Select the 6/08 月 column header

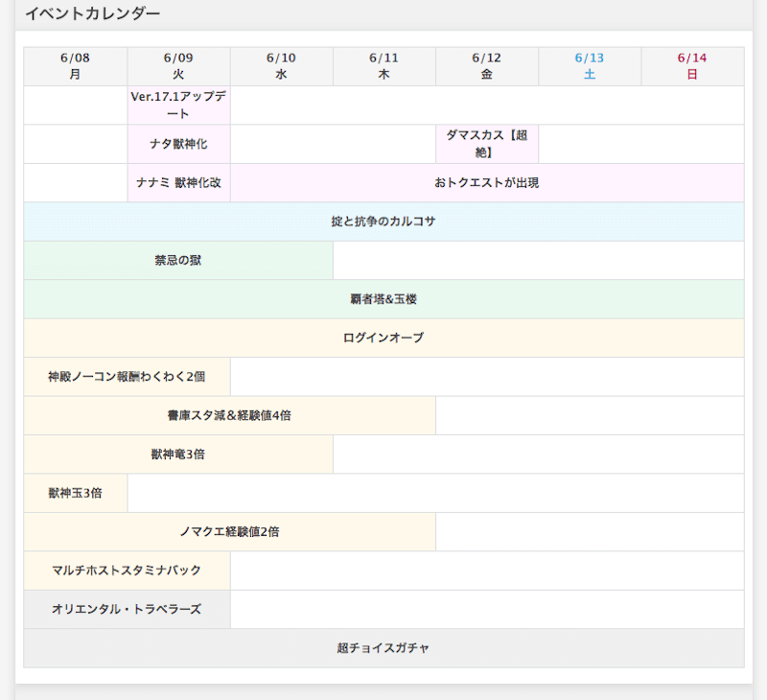pos(76,66)
